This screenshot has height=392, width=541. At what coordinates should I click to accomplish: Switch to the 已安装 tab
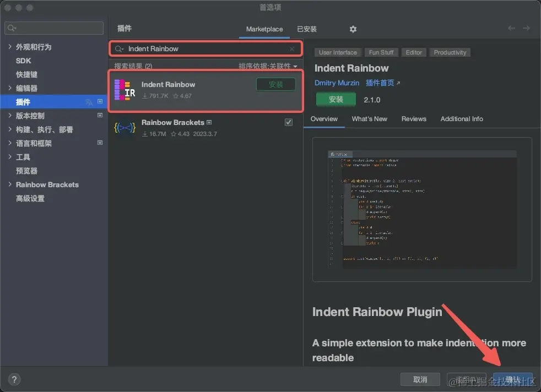pyautogui.click(x=307, y=29)
